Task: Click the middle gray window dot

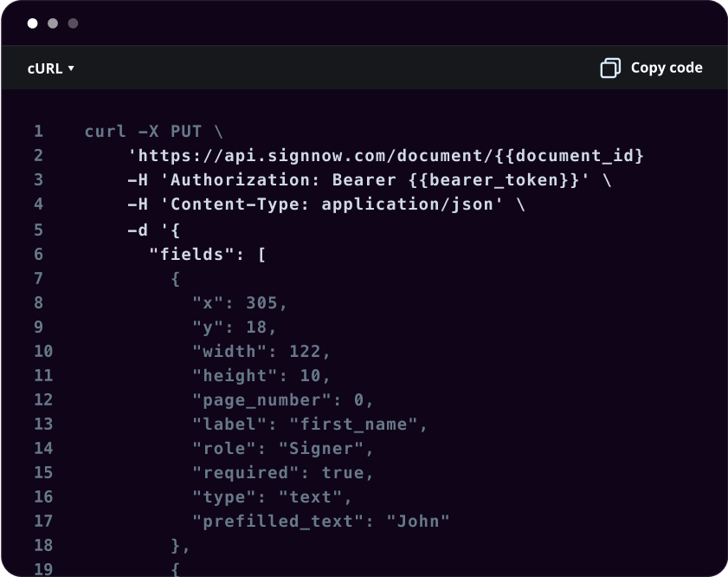Action: point(52,23)
